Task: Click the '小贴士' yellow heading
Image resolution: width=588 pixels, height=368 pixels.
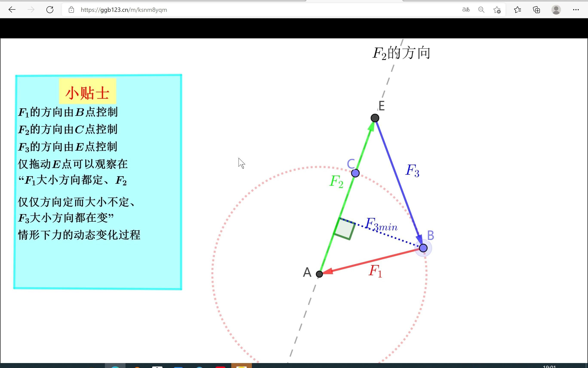Action: 87,91
